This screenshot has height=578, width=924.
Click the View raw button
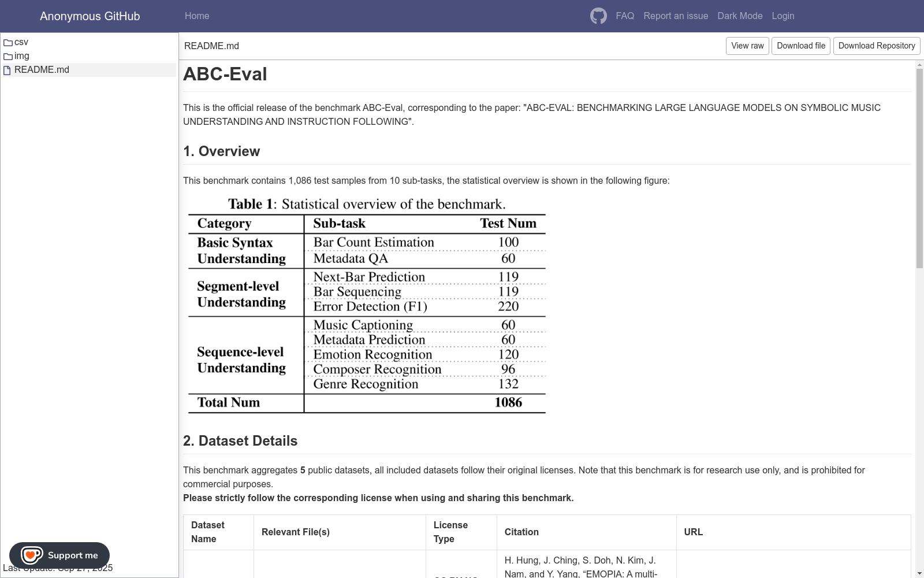coord(747,46)
